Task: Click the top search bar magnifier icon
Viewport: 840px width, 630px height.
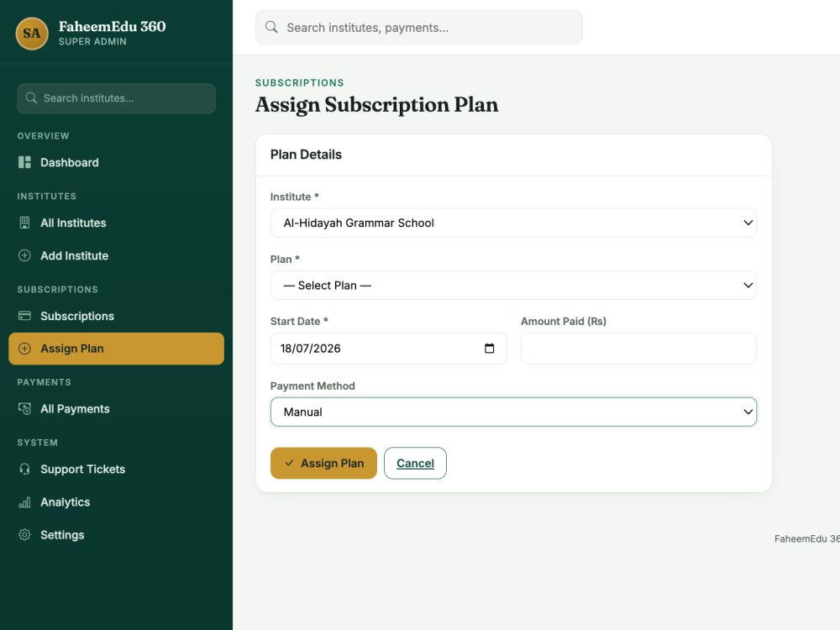Action: pyautogui.click(x=271, y=27)
